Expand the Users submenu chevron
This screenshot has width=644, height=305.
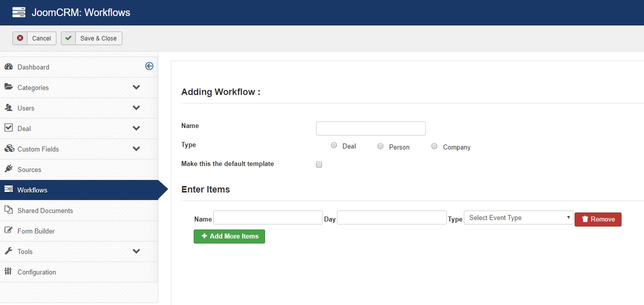[x=136, y=108]
